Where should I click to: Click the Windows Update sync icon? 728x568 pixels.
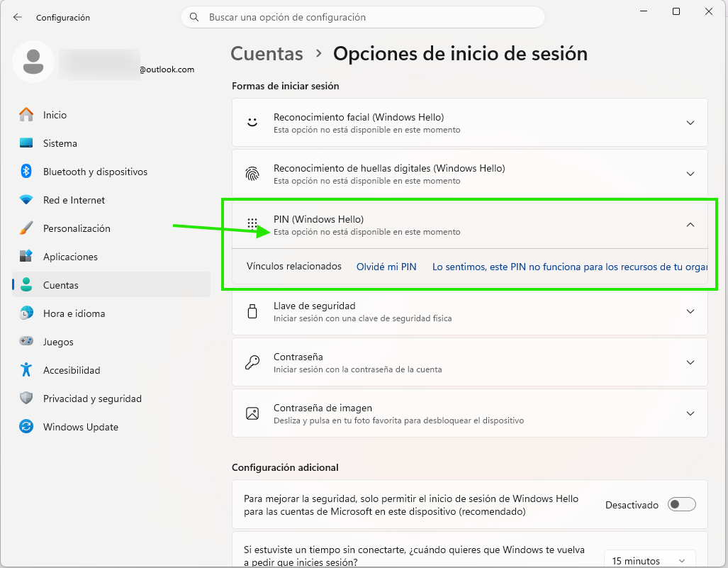[x=26, y=426]
